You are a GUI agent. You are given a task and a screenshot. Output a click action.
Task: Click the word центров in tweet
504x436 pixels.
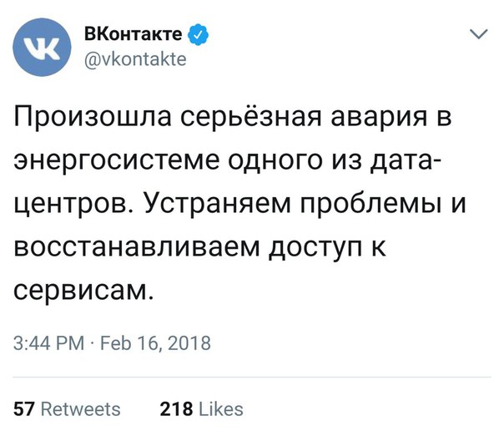pos(71,206)
